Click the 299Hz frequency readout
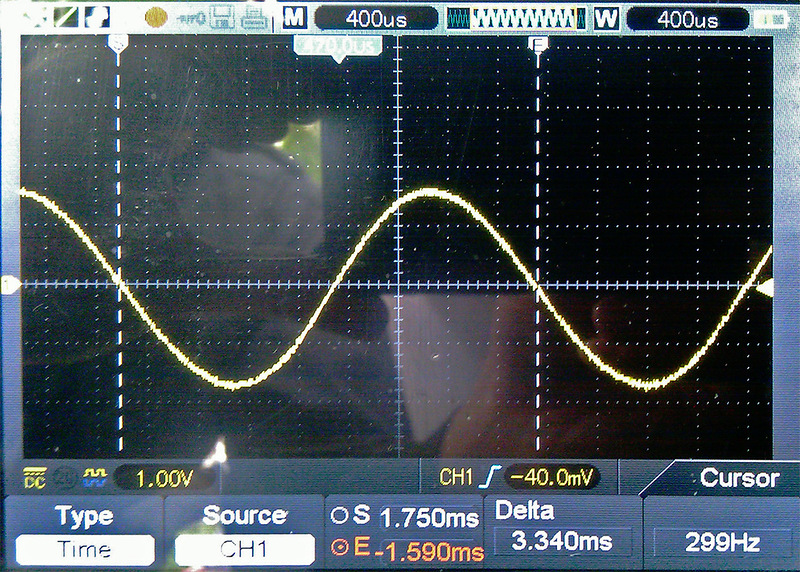Image resolution: width=800 pixels, height=572 pixels. [719, 542]
